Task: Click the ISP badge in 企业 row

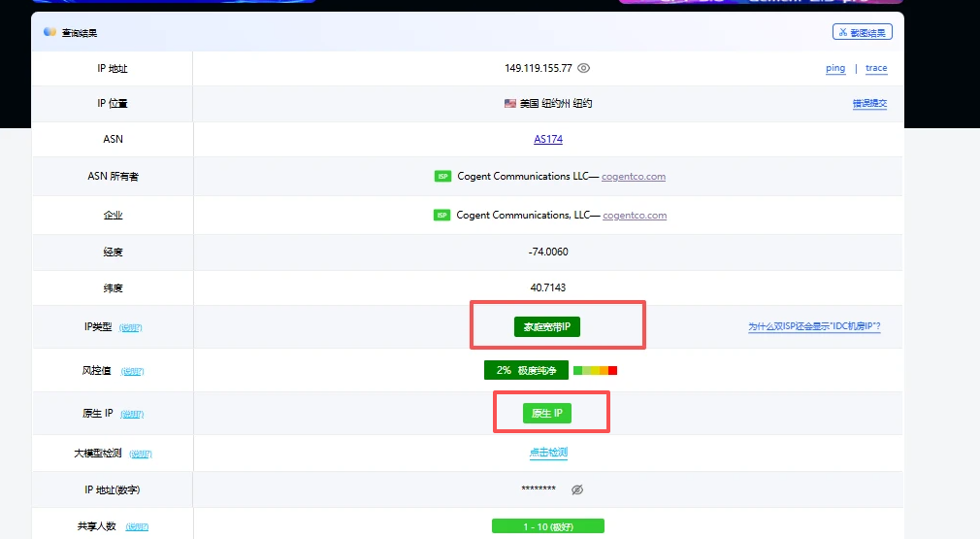Action: tap(441, 216)
